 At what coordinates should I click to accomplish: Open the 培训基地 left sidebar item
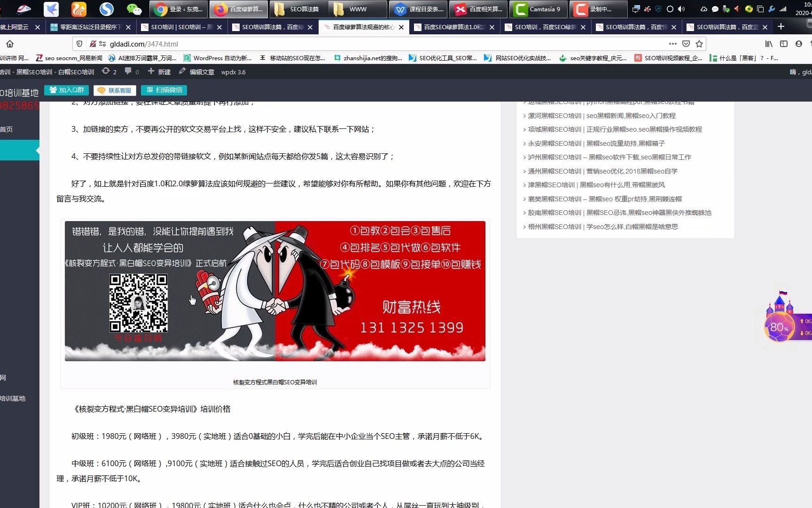[x=13, y=398]
